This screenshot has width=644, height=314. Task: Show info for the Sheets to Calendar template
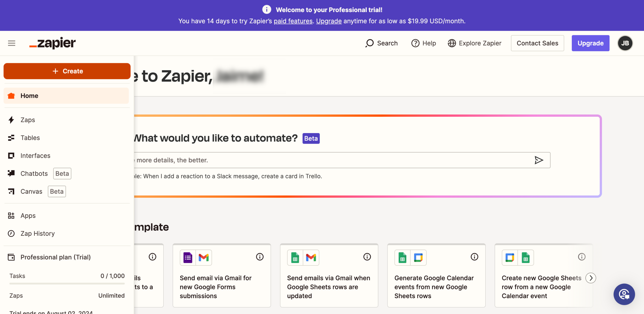pyautogui.click(x=474, y=257)
